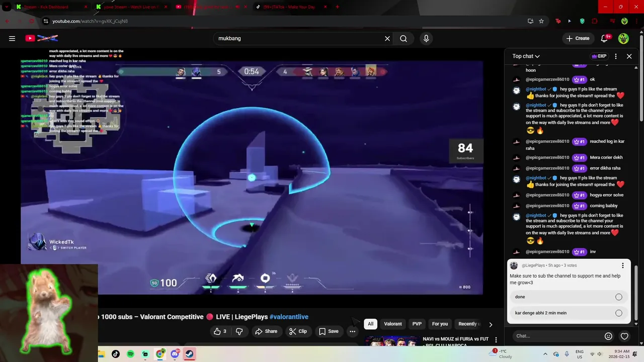Click chat message 'coming babby'
644x362 pixels.
click(603, 206)
